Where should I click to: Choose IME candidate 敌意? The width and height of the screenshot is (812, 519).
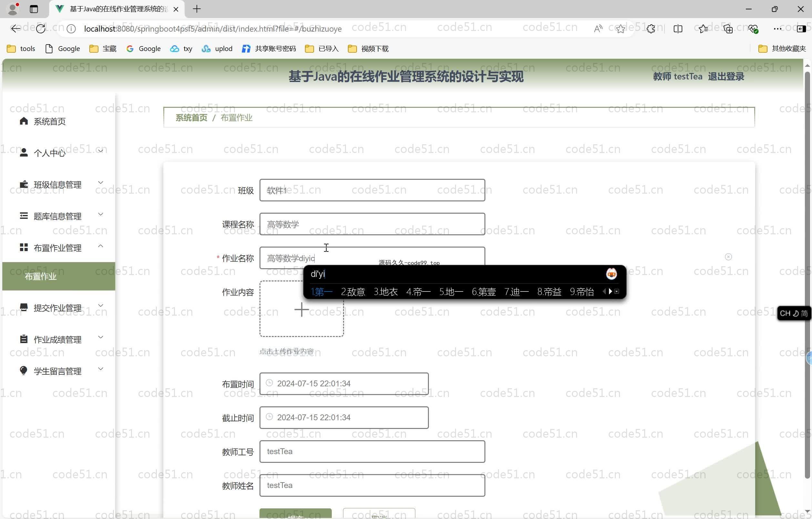(353, 292)
